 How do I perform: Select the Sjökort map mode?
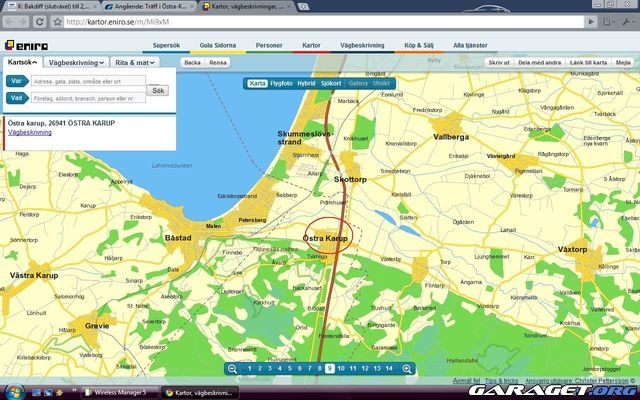click(x=331, y=83)
